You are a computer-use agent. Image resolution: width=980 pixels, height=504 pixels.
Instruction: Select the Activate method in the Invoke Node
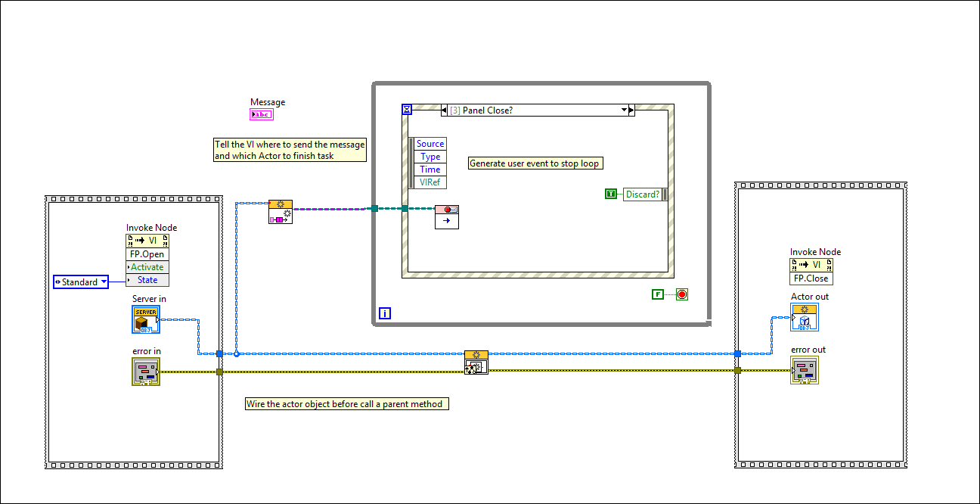tap(147, 267)
